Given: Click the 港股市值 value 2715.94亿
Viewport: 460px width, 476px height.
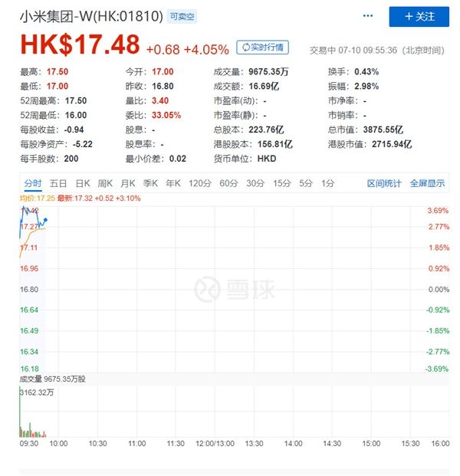Looking at the screenshot, I should (x=392, y=144).
